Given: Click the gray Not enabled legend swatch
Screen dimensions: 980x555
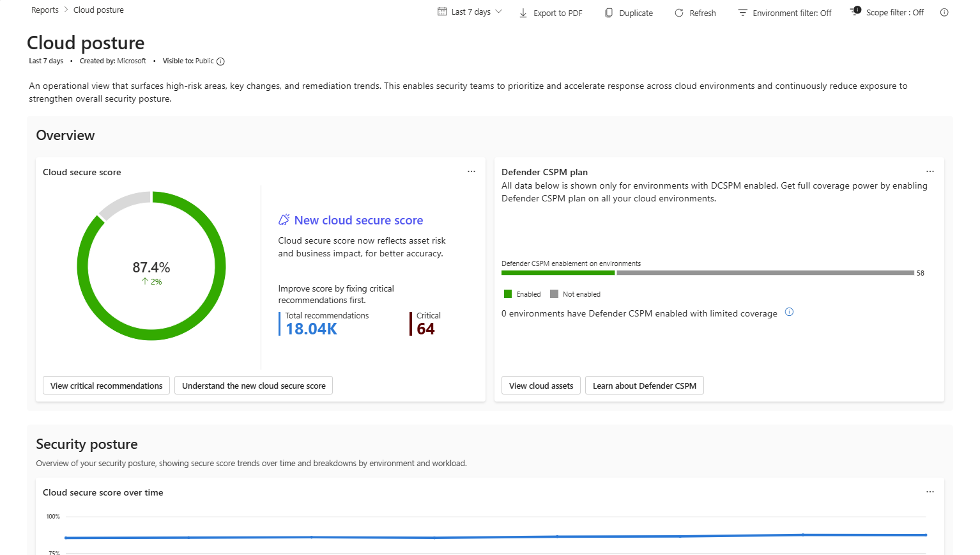Looking at the screenshot, I should [x=554, y=294].
